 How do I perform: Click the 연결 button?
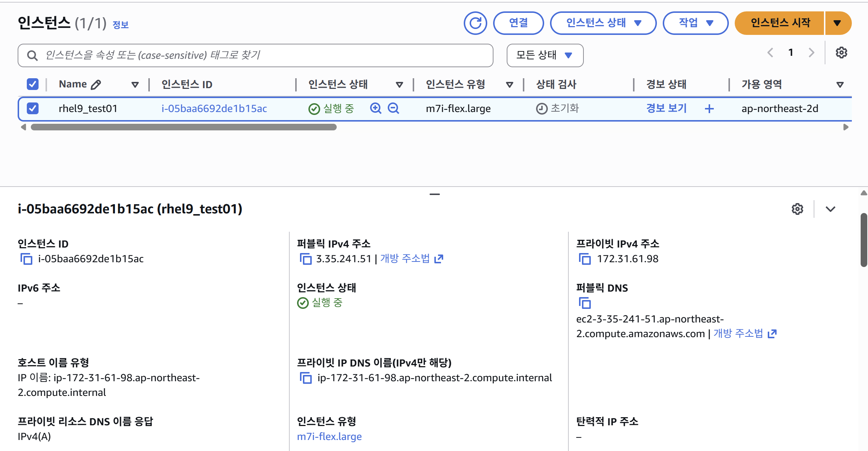pyautogui.click(x=518, y=23)
